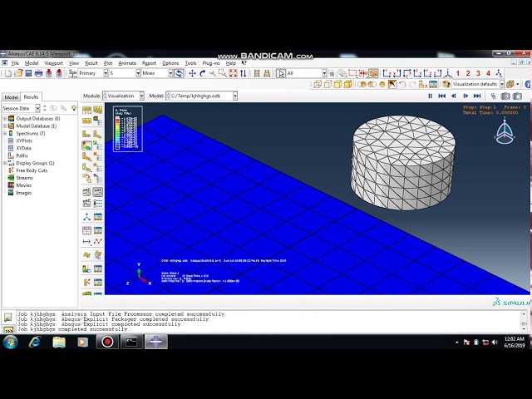Toggle the selection arrow tool
Viewport: 532px width, 399px height.
pyautogui.click(x=281, y=73)
